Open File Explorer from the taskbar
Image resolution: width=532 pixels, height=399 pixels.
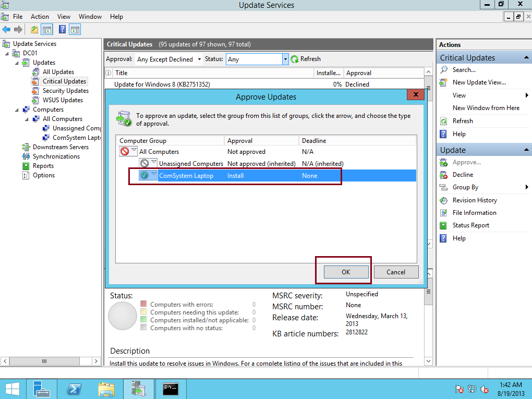pos(106,389)
